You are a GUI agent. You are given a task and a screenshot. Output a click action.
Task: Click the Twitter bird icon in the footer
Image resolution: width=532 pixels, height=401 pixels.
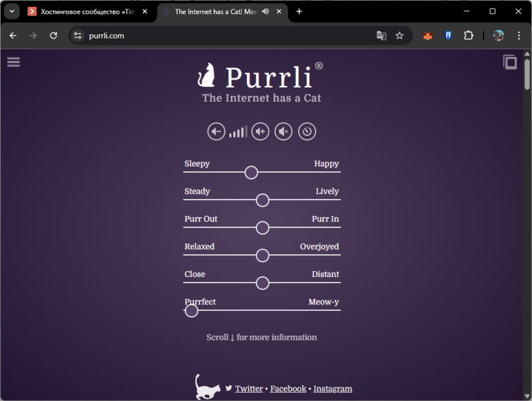pos(228,388)
